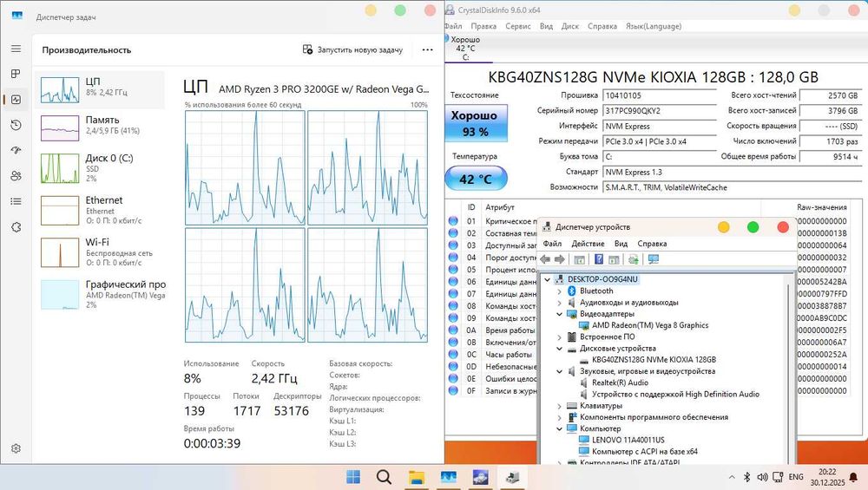Open Search magnifier on taskbar
868x490 pixels.
tap(384, 477)
